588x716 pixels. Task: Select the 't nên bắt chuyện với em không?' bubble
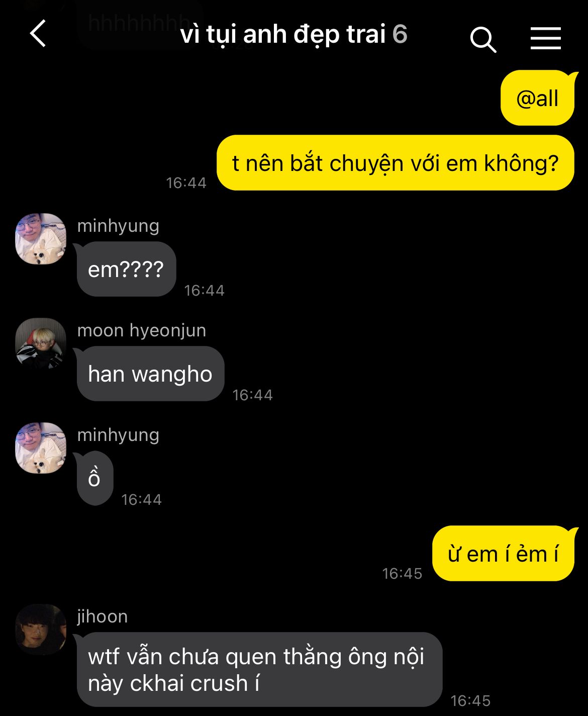pyautogui.click(x=395, y=163)
